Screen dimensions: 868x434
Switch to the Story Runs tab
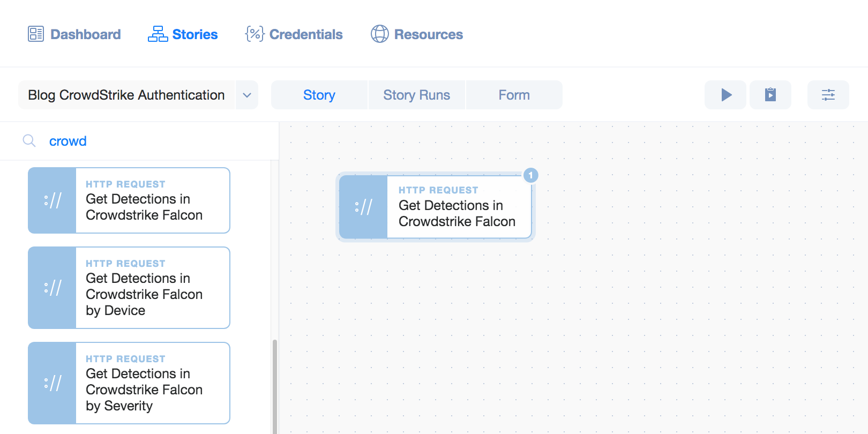tap(417, 95)
